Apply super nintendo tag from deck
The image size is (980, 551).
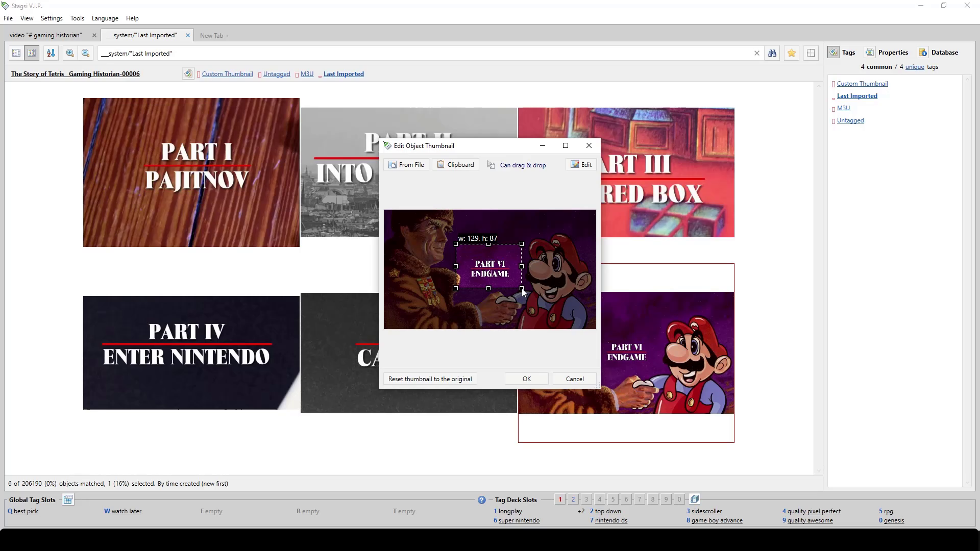click(x=519, y=521)
